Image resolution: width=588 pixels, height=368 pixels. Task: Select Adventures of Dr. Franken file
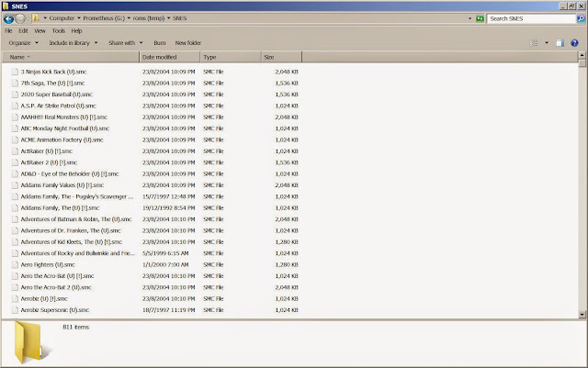pos(71,230)
